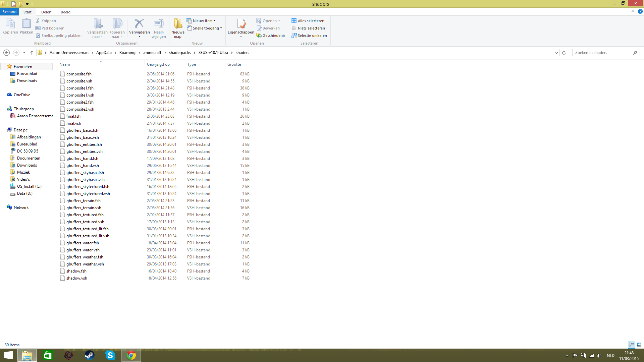Open the Bestand menu tab
This screenshot has height=362, width=644.
[x=9, y=12]
